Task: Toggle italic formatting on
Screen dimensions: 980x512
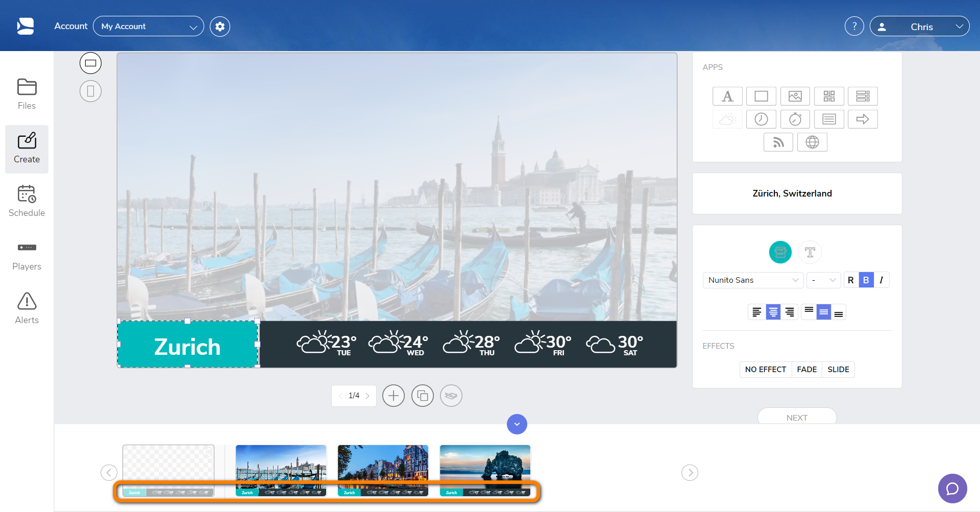Action: (881, 280)
